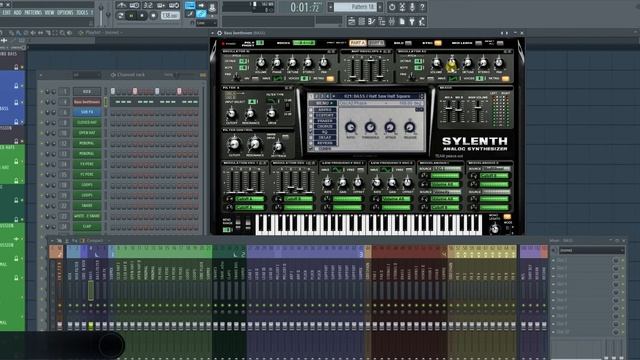Viewport: 640px width, 360px height.
Task: Click the metronome icon in toolbar
Action: coord(121,5)
